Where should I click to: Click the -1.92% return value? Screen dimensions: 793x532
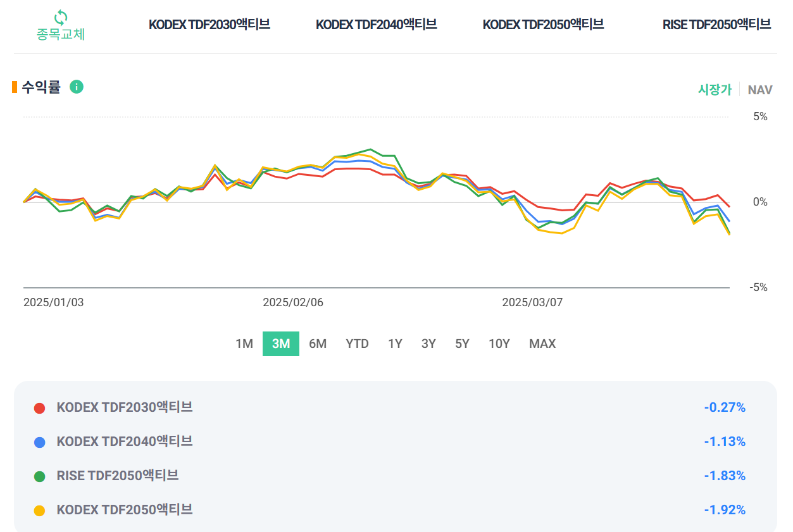pos(725,510)
